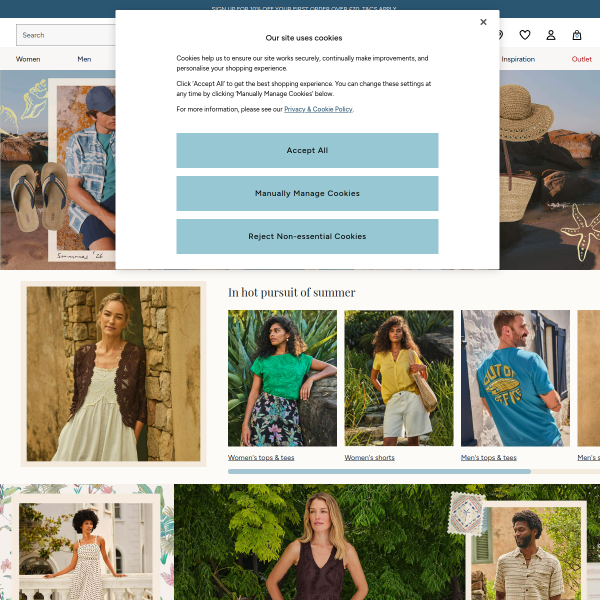The height and width of the screenshot is (600, 600).
Task: Open the Privacy & Cookie Policy link
Action: pyautogui.click(x=318, y=109)
